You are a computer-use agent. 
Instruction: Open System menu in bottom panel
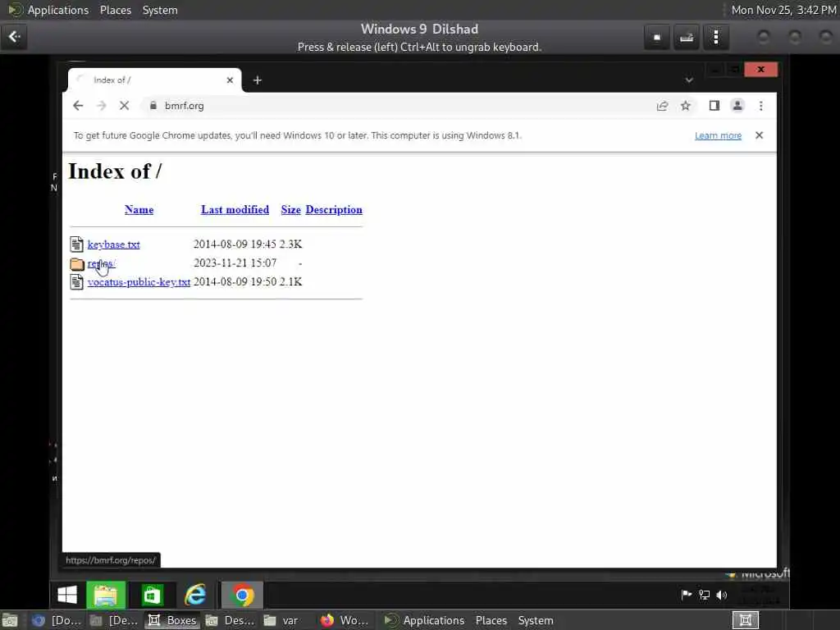pos(535,620)
